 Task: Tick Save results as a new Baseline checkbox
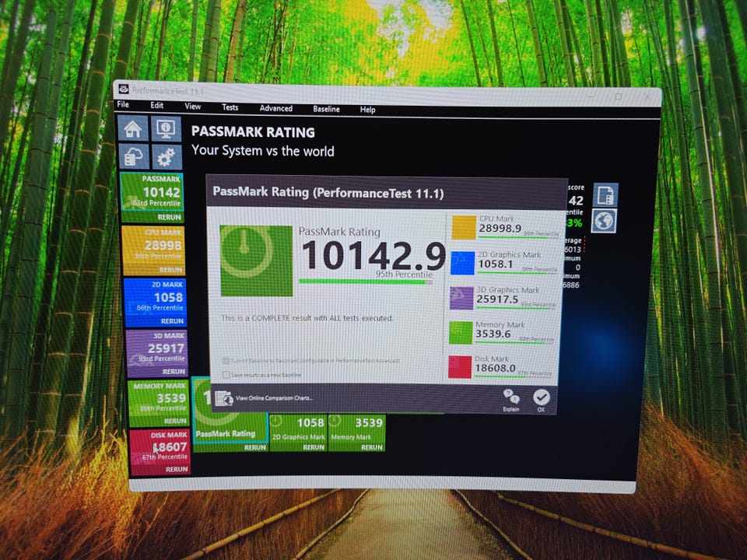pos(226,375)
